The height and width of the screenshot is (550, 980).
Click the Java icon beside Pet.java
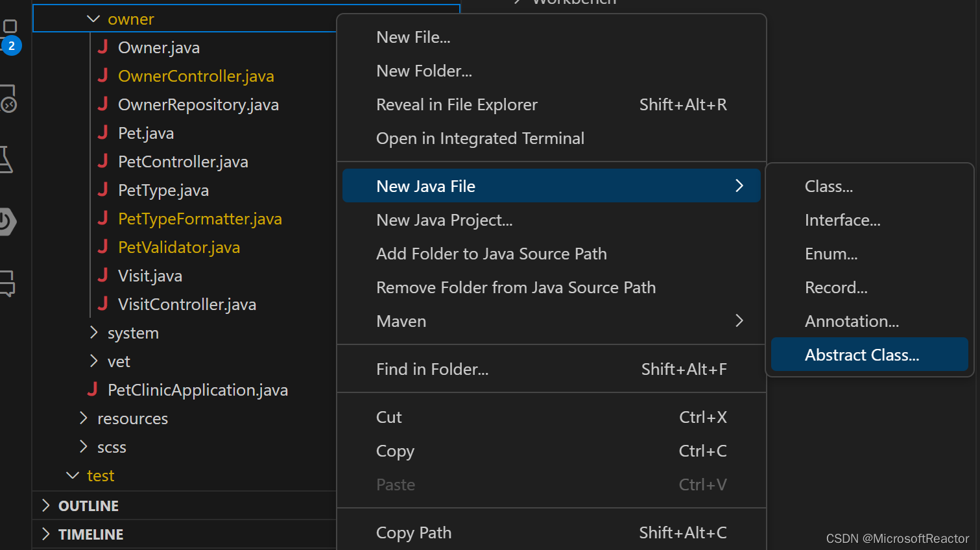click(102, 133)
